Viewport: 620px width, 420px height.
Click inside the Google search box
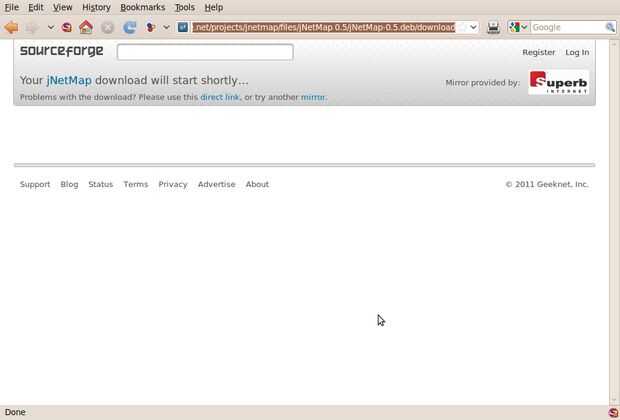pos(567,27)
